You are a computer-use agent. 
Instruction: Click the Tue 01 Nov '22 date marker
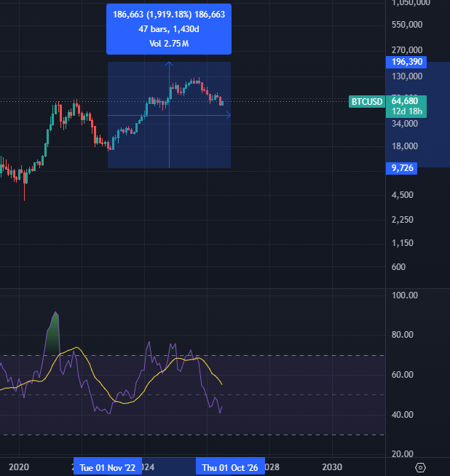108,468
